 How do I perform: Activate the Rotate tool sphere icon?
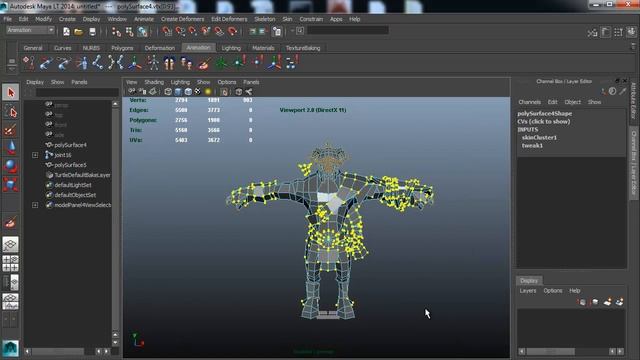pos(11,166)
